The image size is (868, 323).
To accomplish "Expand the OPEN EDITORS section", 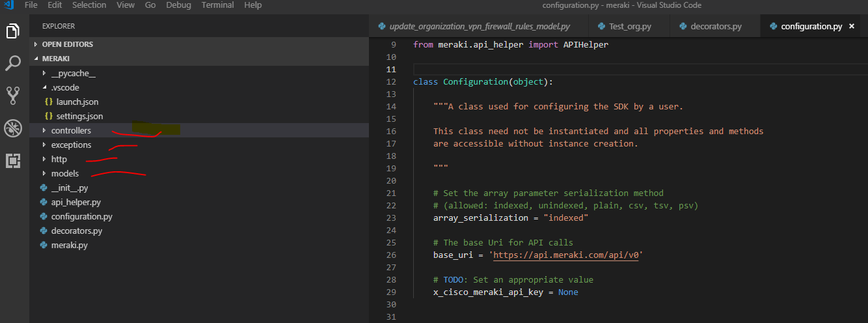I will (67, 44).
